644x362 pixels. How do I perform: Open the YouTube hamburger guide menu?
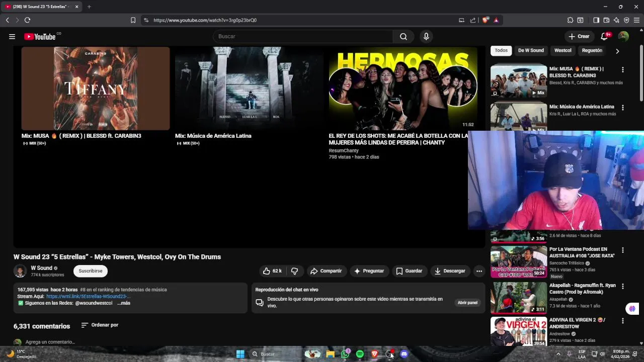pos(12,36)
